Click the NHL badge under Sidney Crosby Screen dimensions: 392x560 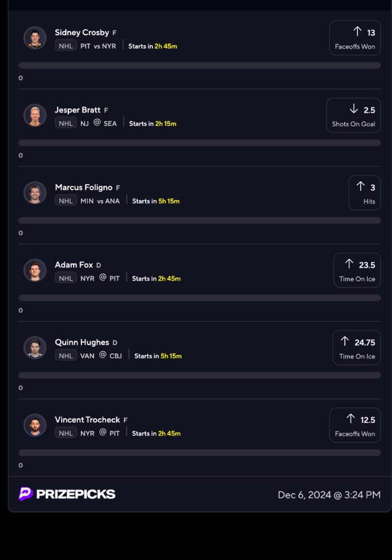tap(66, 46)
